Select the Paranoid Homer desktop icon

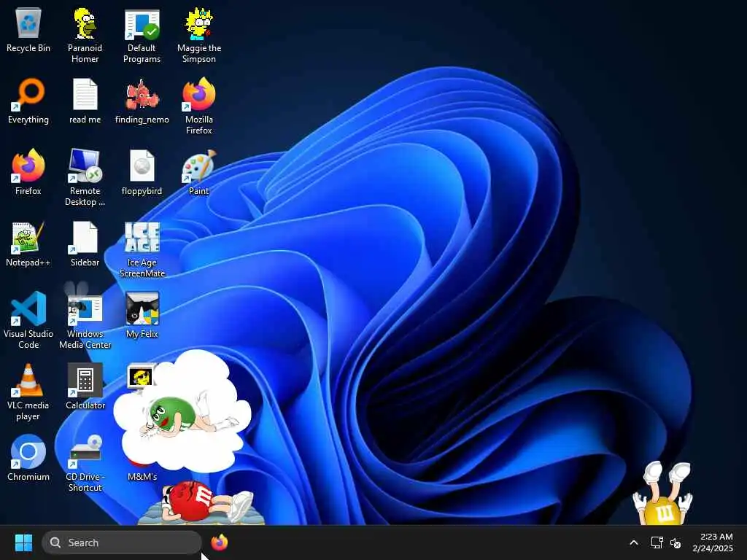tap(85, 24)
